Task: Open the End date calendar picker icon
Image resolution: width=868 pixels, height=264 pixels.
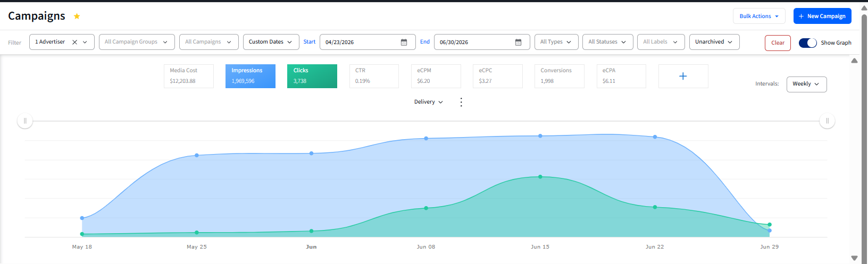Action: [x=518, y=42]
